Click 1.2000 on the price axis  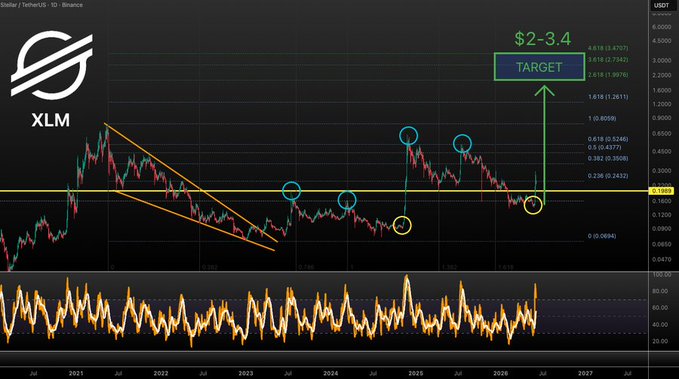point(661,104)
